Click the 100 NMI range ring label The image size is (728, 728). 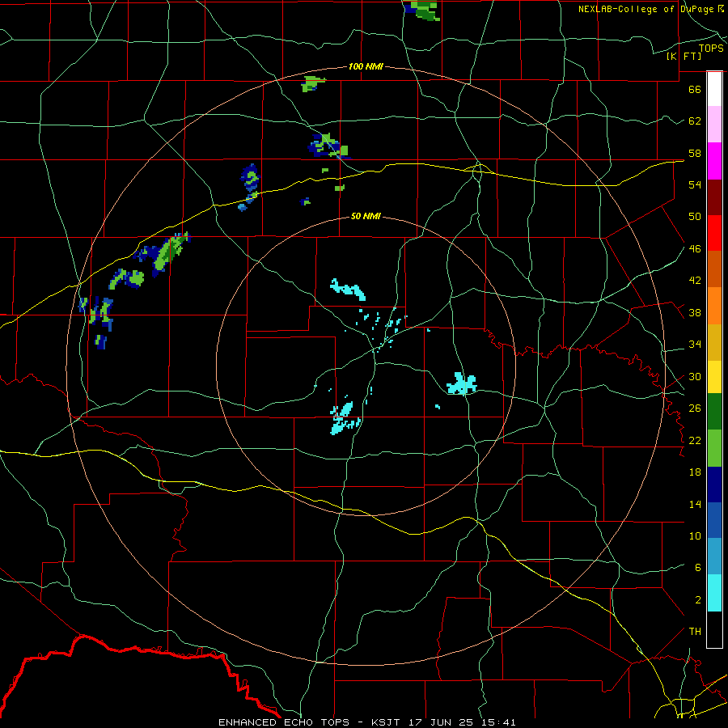(x=366, y=67)
